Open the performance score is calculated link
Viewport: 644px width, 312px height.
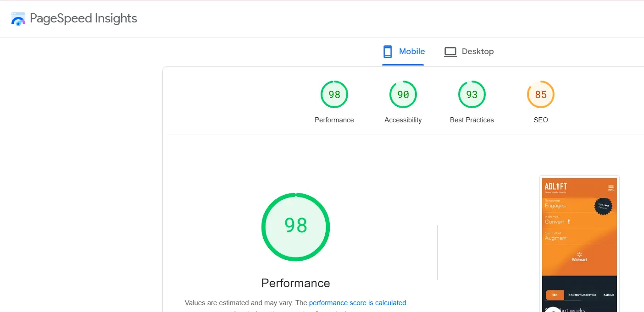coord(358,303)
